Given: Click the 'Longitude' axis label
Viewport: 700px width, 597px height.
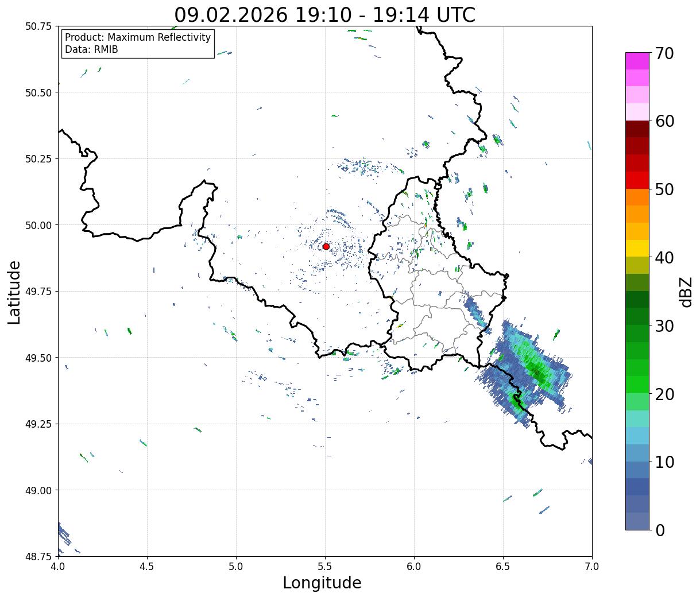Looking at the screenshot, I should (x=322, y=583).
